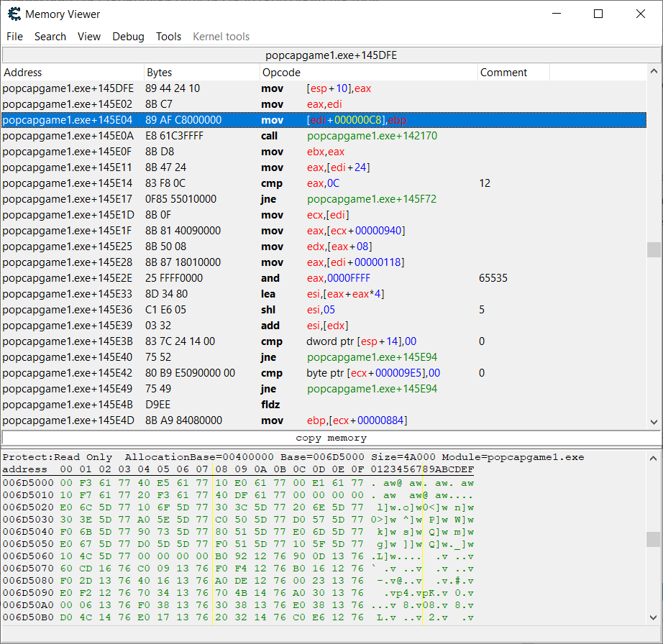The image size is (663, 644).
Task: Click hex row address 006D5040
Action: [28, 532]
